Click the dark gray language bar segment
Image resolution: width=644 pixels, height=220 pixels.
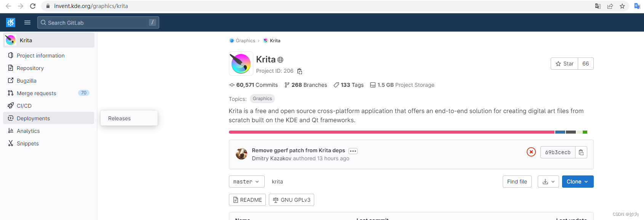click(571, 132)
